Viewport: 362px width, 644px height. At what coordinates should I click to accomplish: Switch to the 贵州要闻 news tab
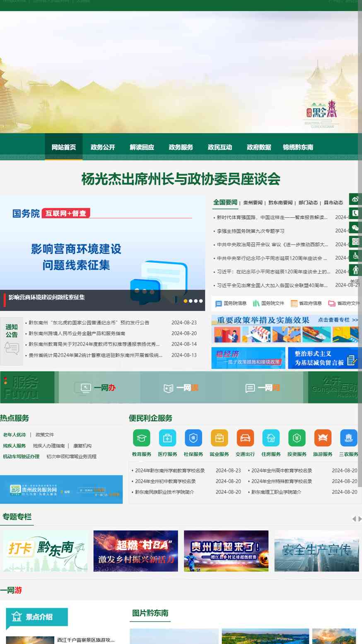coord(253,203)
